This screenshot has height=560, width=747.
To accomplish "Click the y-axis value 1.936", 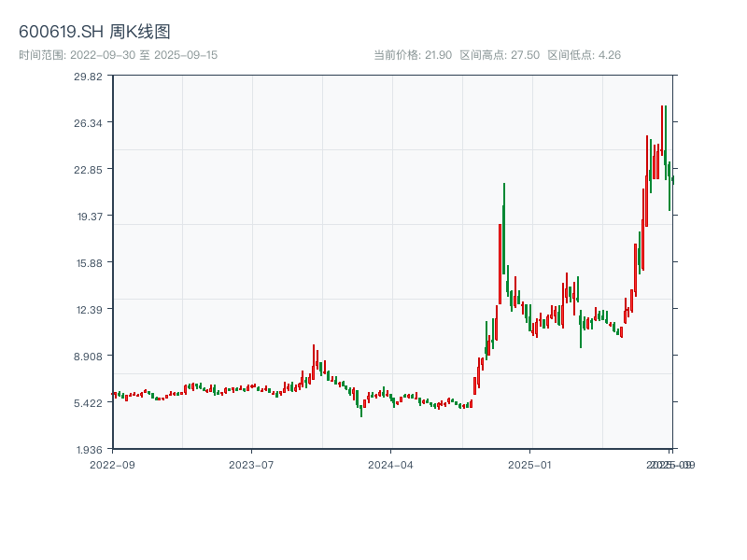I will [x=90, y=450].
